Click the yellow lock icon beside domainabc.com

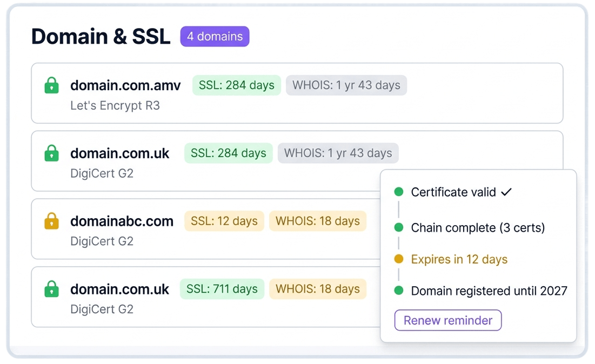(x=51, y=221)
